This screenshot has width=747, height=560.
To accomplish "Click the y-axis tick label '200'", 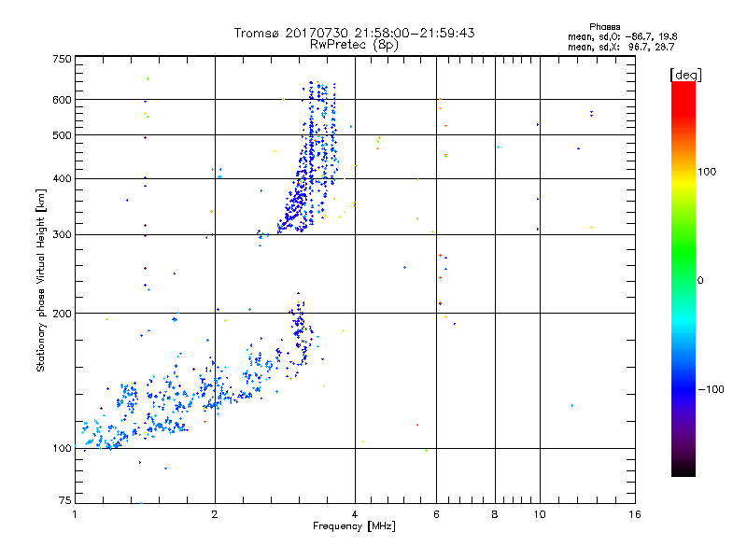I will (62, 314).
